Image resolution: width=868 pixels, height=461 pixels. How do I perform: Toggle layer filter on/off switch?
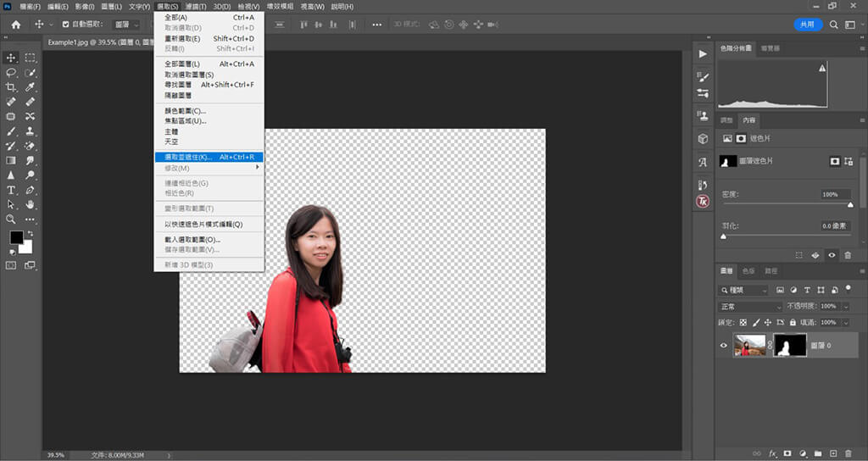click(848, 289)
